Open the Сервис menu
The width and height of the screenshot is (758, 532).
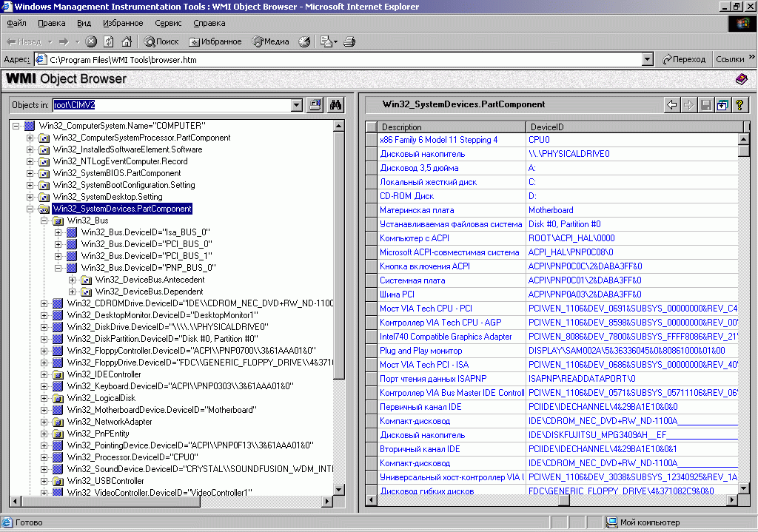click(168, 23)
